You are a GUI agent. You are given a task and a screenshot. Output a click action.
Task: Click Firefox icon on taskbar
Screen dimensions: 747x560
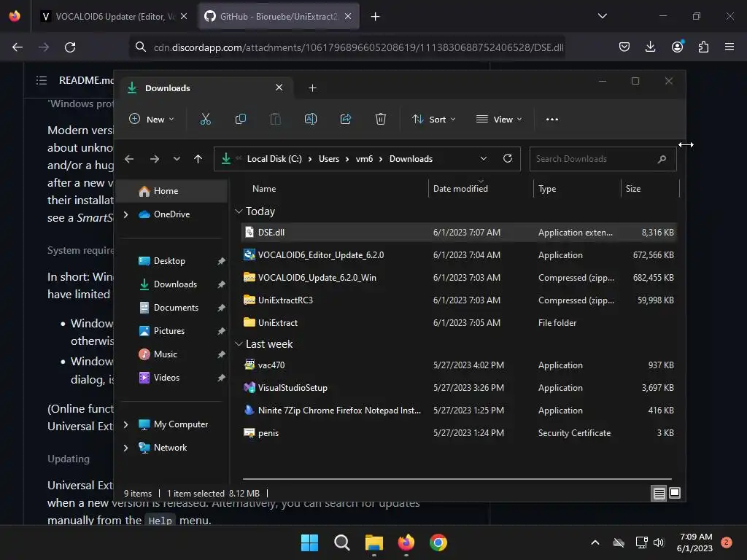(406, 542)
